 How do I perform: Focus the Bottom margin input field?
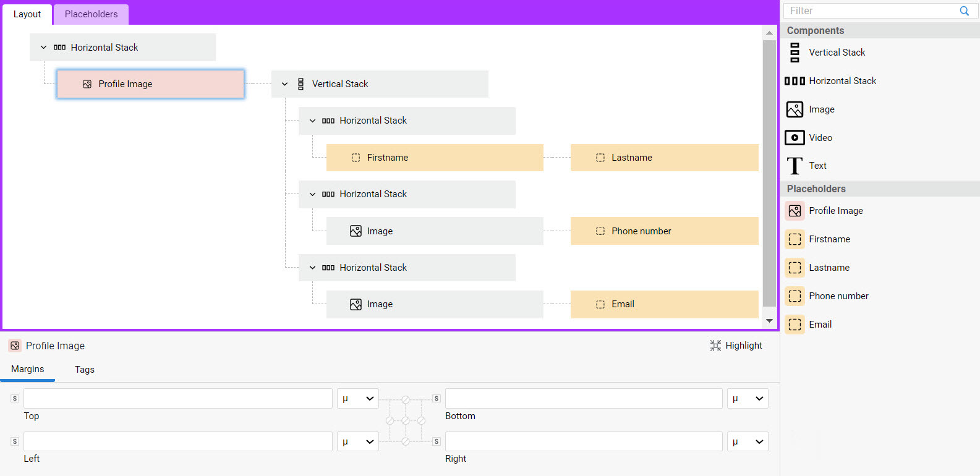584,399
